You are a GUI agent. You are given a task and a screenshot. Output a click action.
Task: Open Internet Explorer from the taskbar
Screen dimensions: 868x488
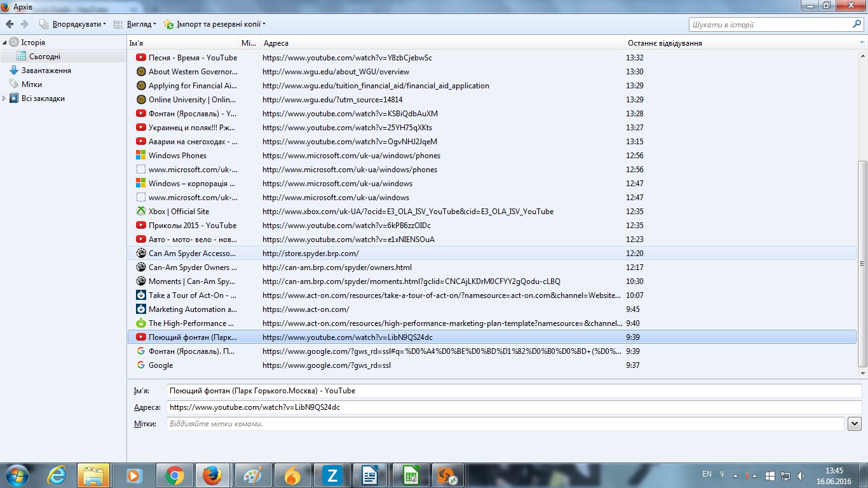coord(57,475)
